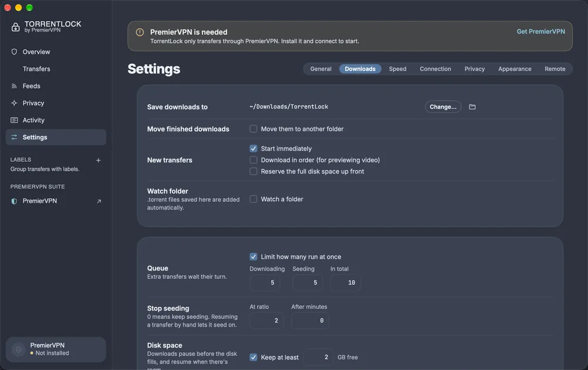Screen dimensions: 588x370
Task: Click the Seeding queue limit field
Action: (308, 282)
